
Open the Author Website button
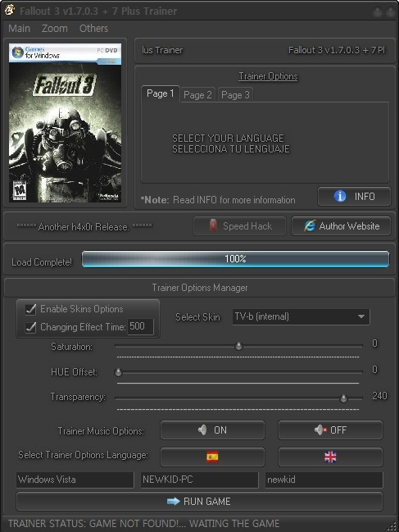(x=341, y=226)
